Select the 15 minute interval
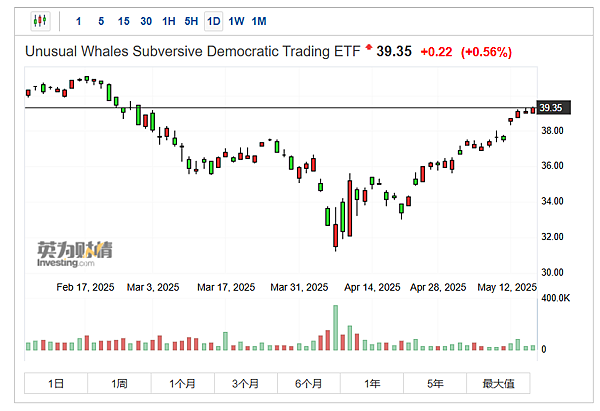600x411 pixels. [124, 21]
